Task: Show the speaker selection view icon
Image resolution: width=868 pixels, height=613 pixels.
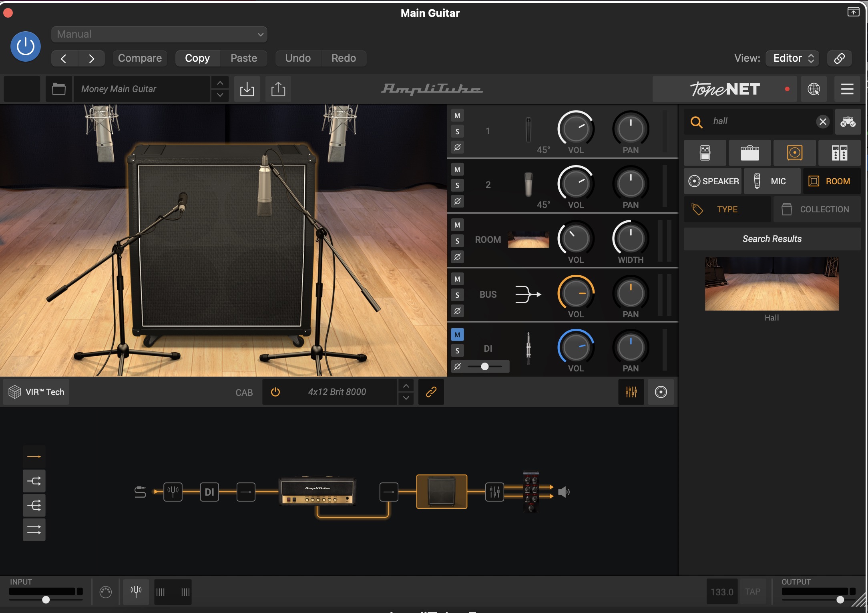Action: [661, 392]
